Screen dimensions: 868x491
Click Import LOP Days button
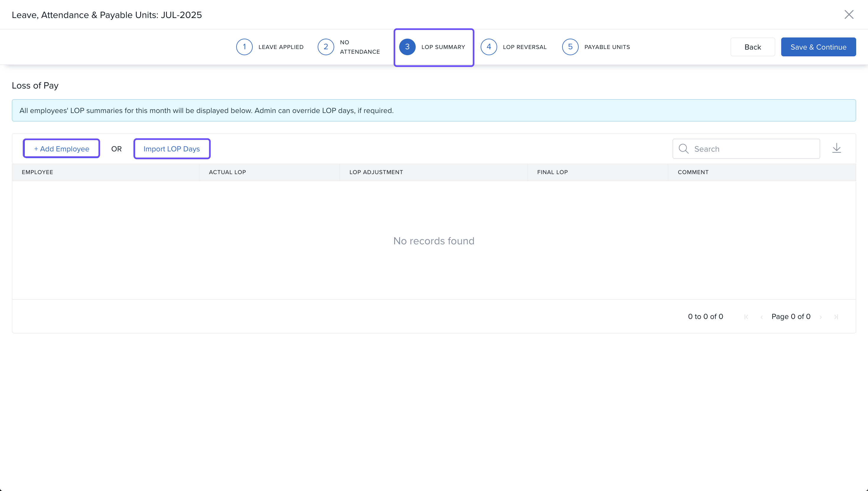point(172,149)
